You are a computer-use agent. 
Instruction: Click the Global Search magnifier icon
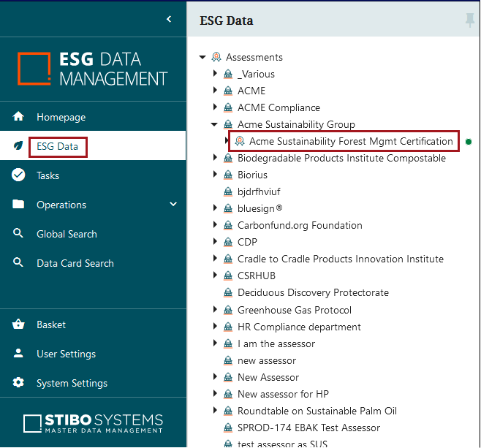[18, 233]
